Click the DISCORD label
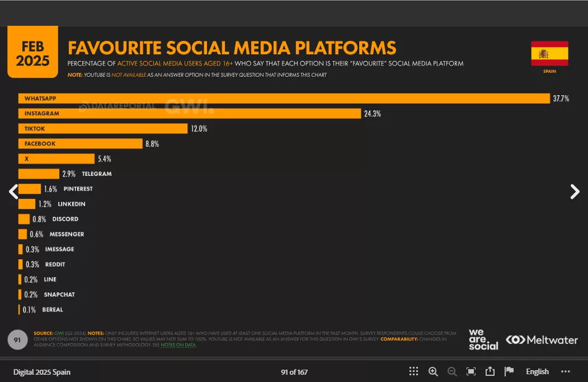 (65, 218)
